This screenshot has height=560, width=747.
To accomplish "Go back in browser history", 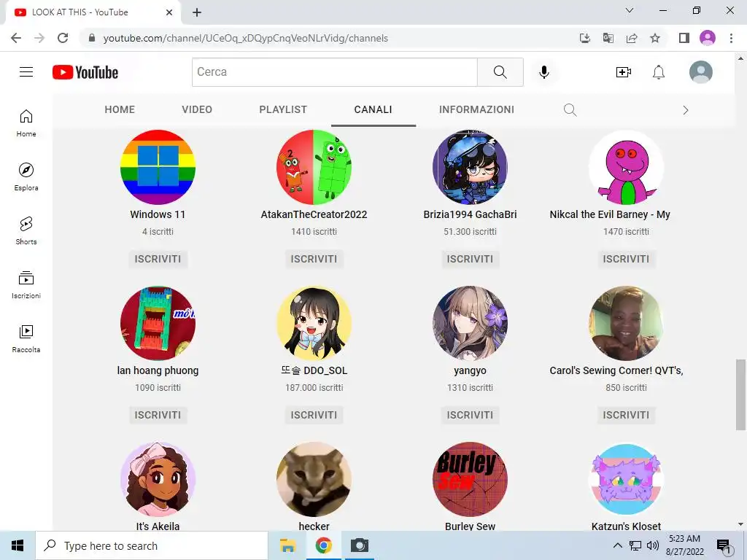I will [x=16, y=38].
